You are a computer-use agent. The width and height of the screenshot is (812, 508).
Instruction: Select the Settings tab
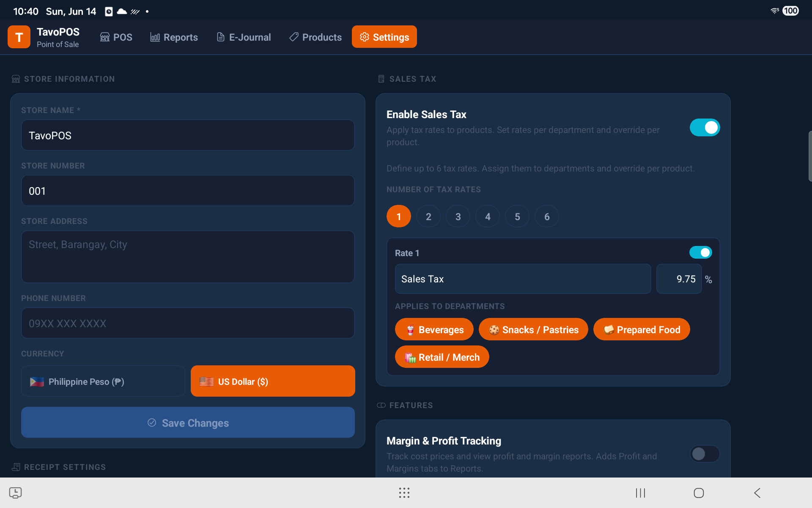click(384, 37)
